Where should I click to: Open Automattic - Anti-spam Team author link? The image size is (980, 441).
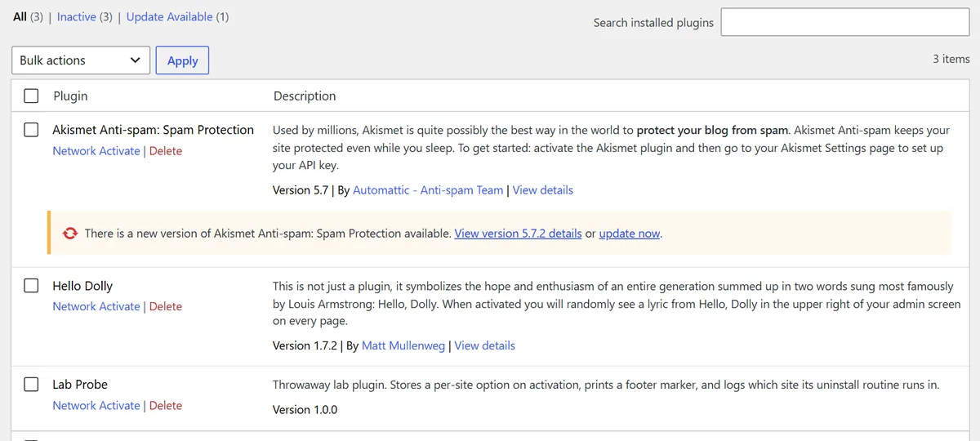428,190
